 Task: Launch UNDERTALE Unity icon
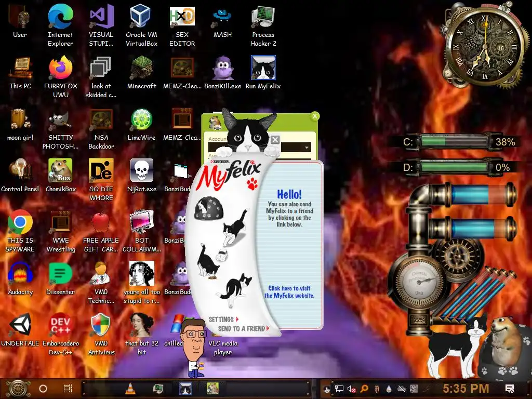[x=20, y=325]
